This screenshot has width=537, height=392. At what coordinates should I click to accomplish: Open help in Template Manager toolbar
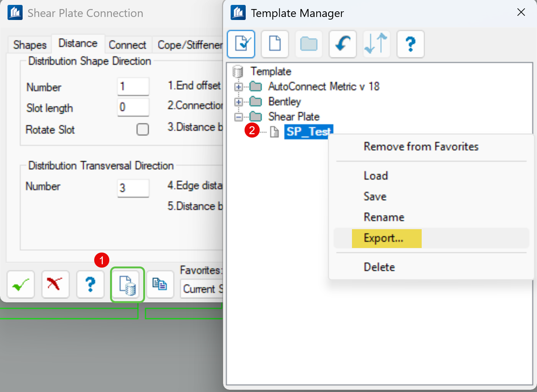pyautogui.click(x=410, y=44)
